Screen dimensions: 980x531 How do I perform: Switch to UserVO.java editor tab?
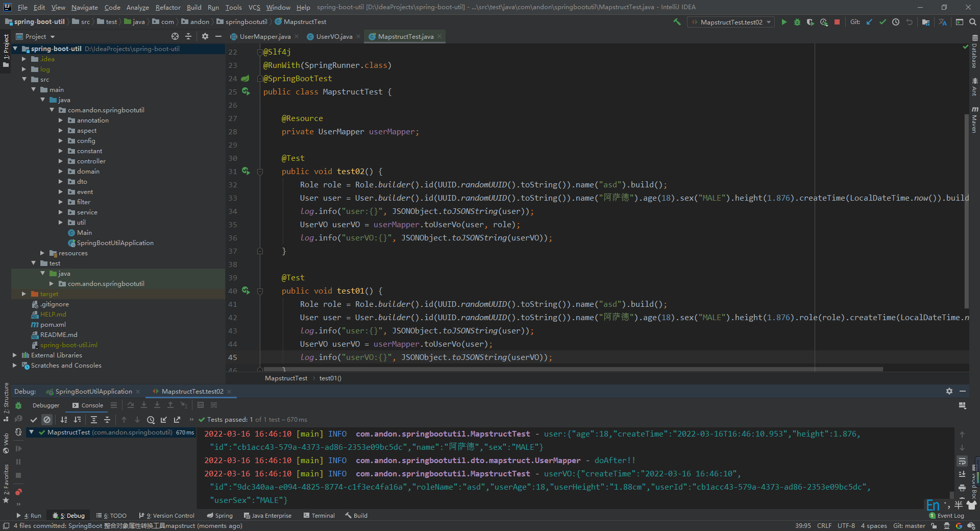[x=334, y=36]
